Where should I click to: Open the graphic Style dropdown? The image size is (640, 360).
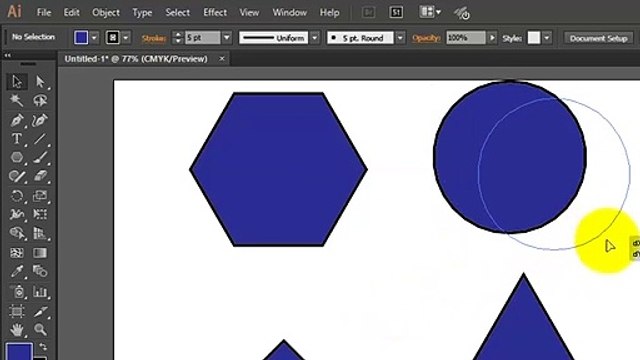click(547, 38)
